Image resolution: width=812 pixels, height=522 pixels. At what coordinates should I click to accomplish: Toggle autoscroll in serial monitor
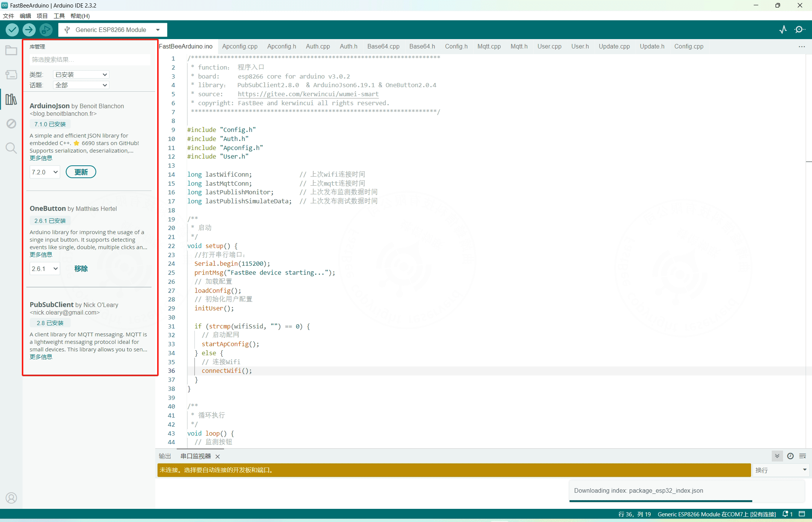click(777, 456)
